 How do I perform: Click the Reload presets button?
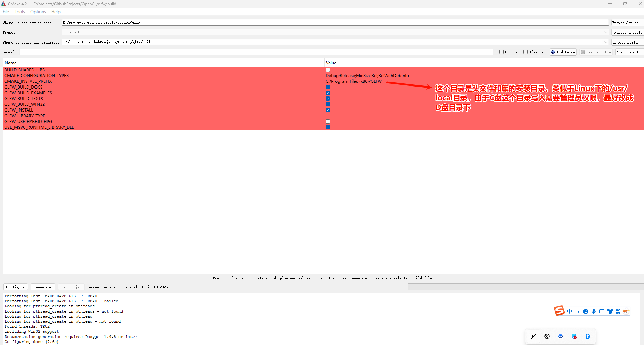627,32
